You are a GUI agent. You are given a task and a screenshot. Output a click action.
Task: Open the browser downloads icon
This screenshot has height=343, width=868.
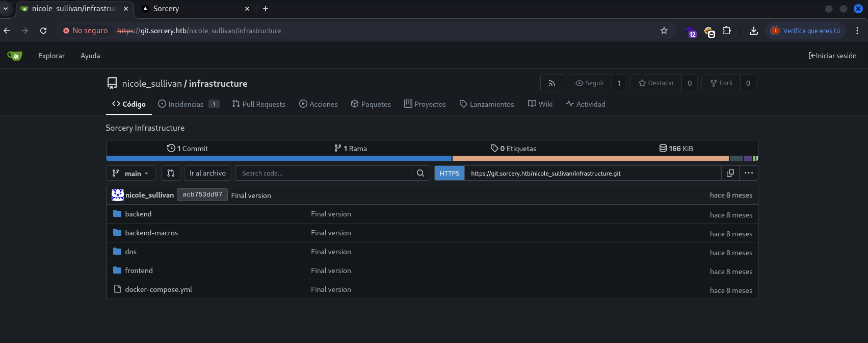pos(753,31)
